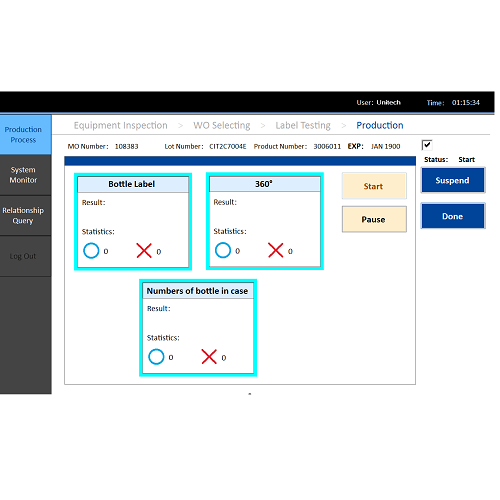Go to Label Testing step
500x500 pixels.
303,125
